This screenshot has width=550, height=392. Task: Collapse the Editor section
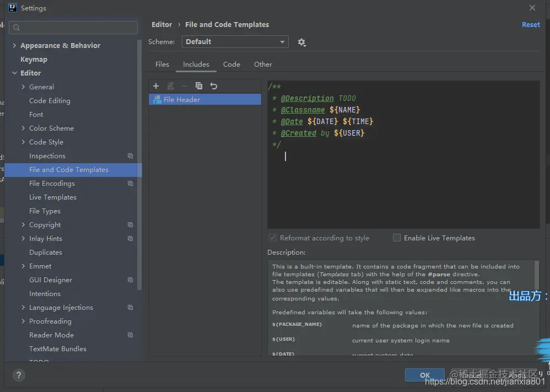(x=14, y=73)
